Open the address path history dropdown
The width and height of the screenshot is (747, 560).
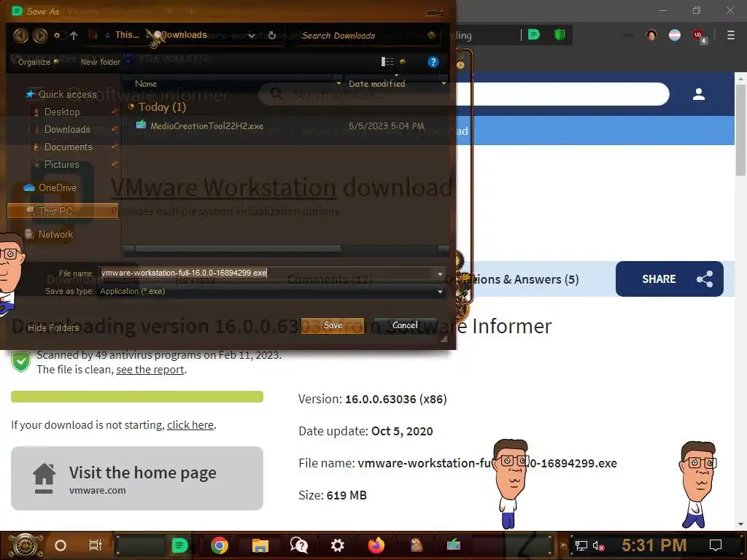252,36
